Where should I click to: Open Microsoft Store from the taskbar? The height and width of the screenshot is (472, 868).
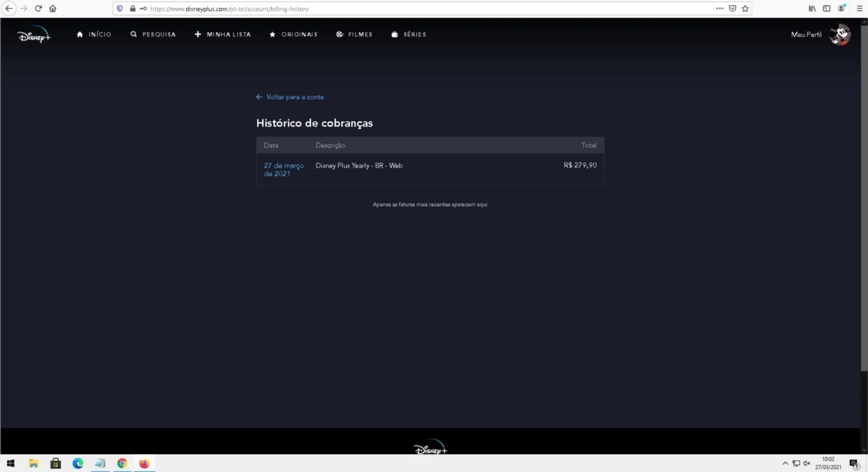point(56,463)
